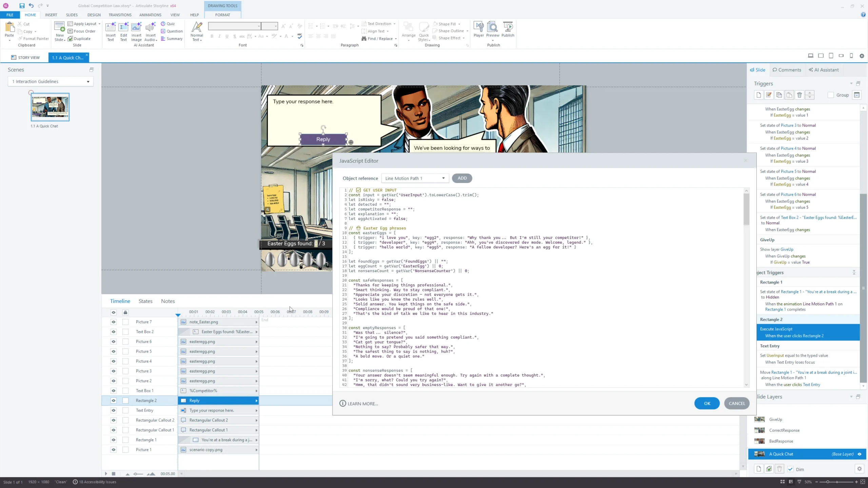Create new trigger icon in Triggers panel
Screen dimensions: 868x488
758,95
